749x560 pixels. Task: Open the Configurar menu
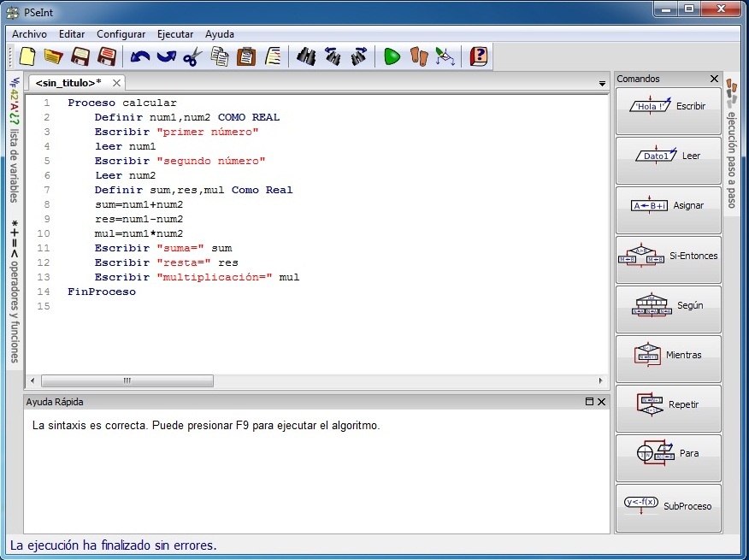(121, 34)
